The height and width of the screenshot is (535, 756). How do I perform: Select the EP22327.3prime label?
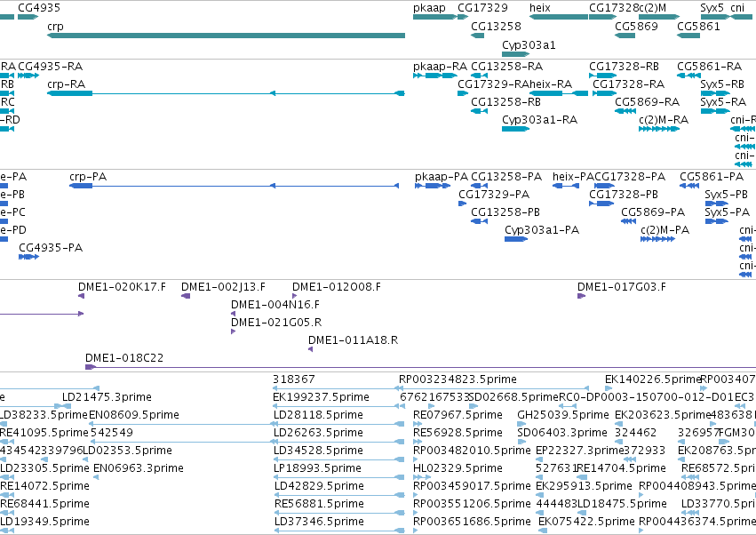(580, 451)
